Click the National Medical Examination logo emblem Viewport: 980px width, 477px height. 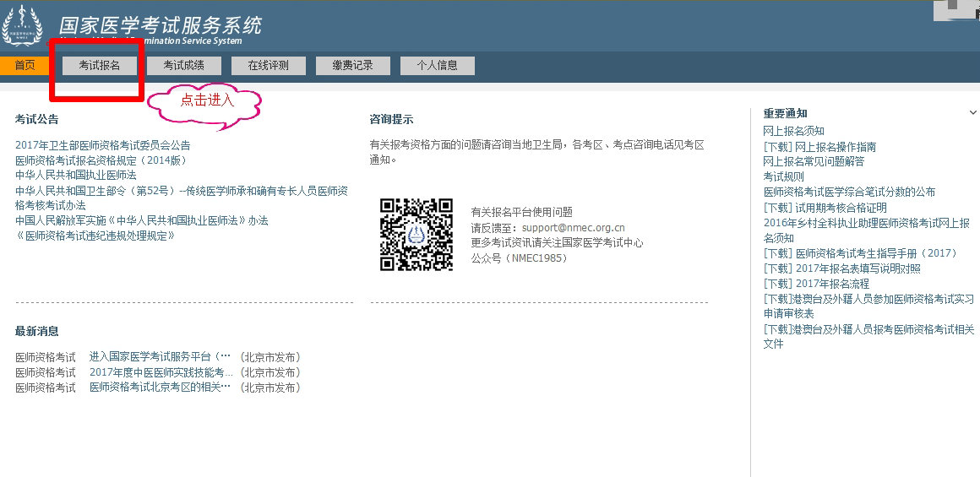pyautogui.click(x=23, y=24)
